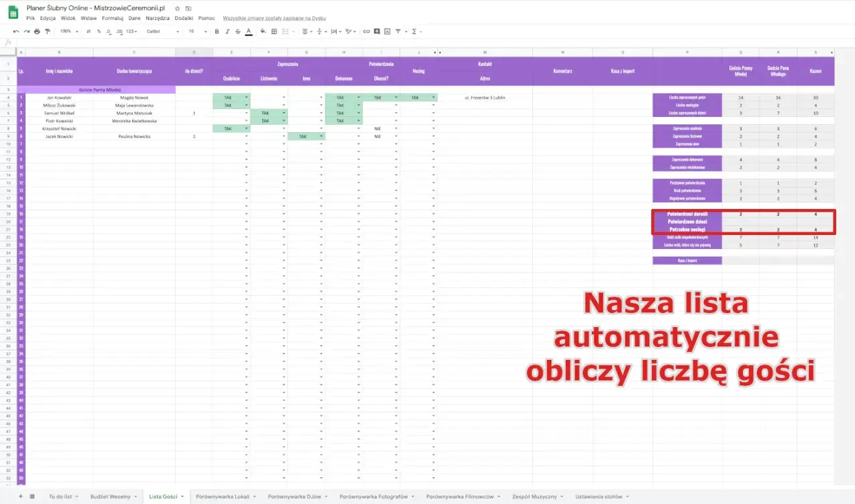Open Listownie dropdown in Samuel Wróbel row

click(x=284, y=113)
